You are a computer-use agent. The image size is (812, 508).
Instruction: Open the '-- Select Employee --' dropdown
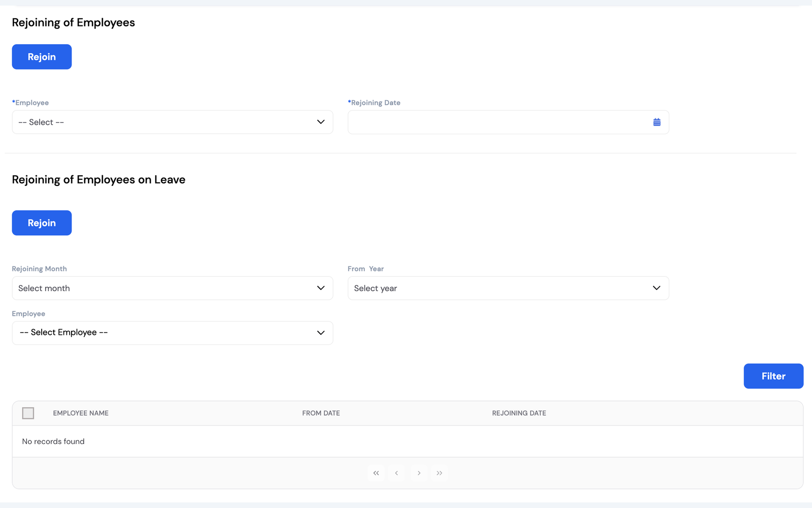pos(173,333)
